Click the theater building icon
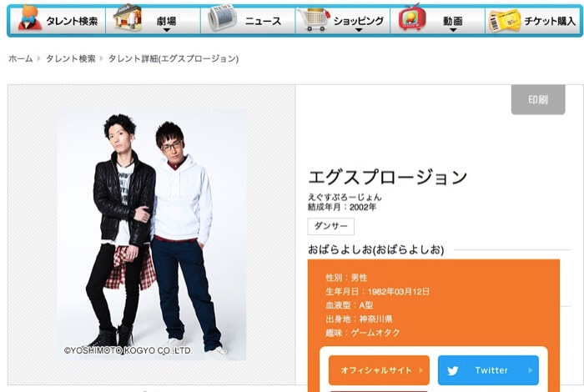Image resolution: width=584 pixels, height=392 pixels. [x=128, y=18]
